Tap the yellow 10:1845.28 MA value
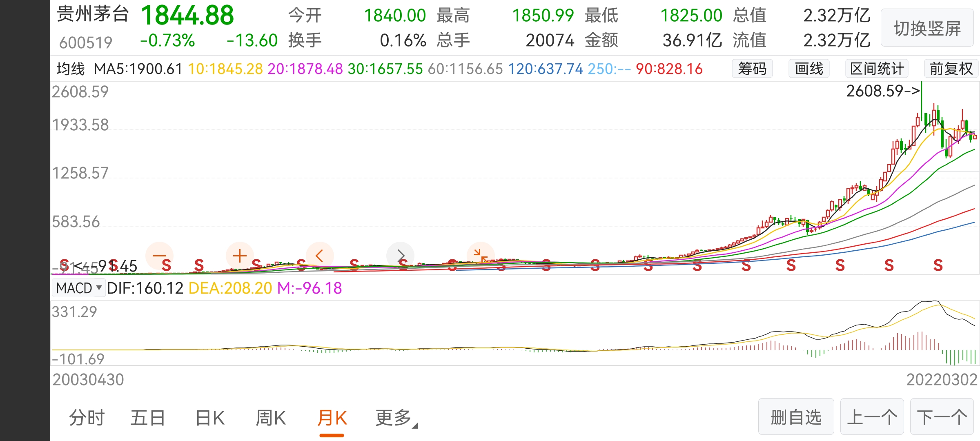Image resolution: width=980 pixels, height=441 pixels. [225, 69]
